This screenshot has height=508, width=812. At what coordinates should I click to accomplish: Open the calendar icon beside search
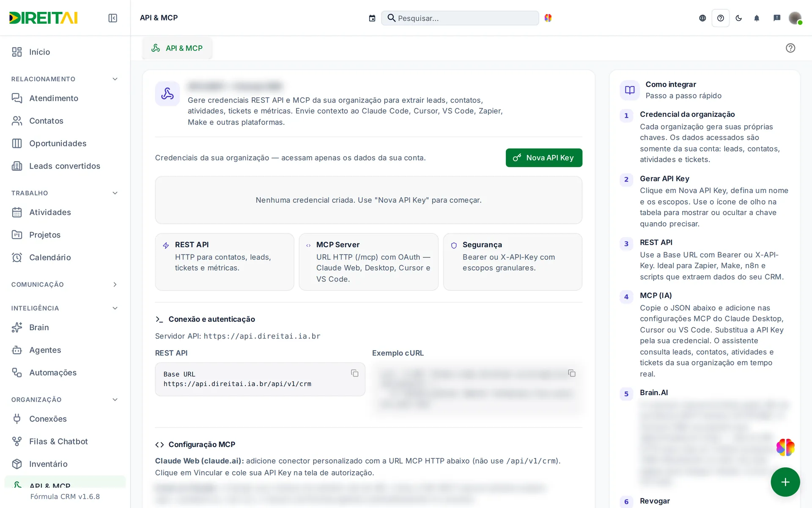pyautogui.click(x=372, y=18)
